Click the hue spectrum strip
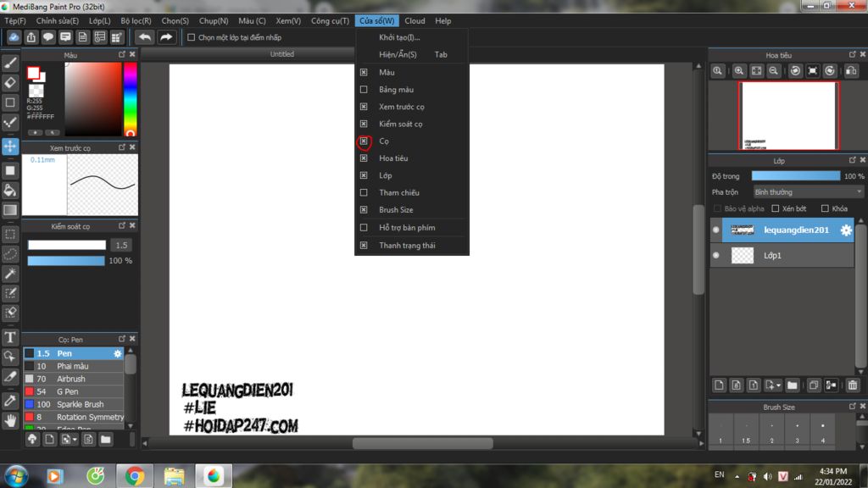868x488 pixels. [130, 99]
